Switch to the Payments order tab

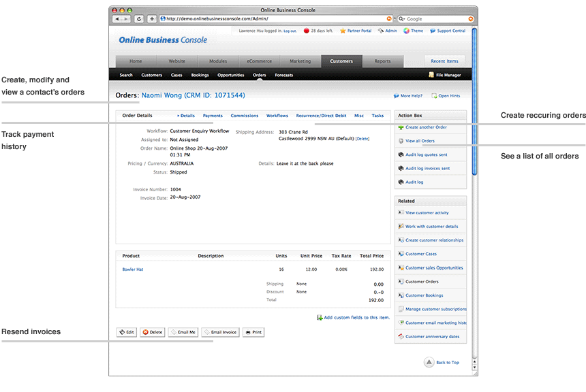coord(213,116)
